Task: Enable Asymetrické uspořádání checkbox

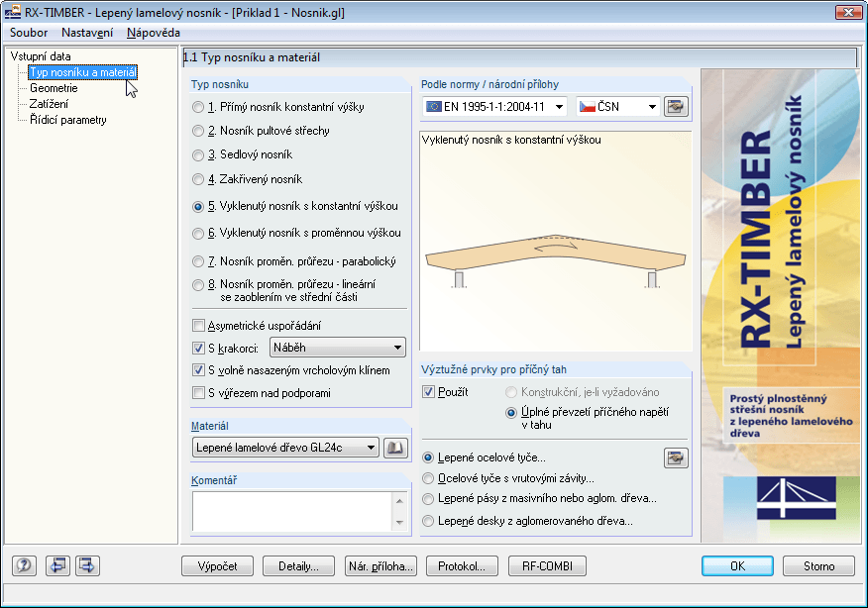Action: (x=198, y=326)
